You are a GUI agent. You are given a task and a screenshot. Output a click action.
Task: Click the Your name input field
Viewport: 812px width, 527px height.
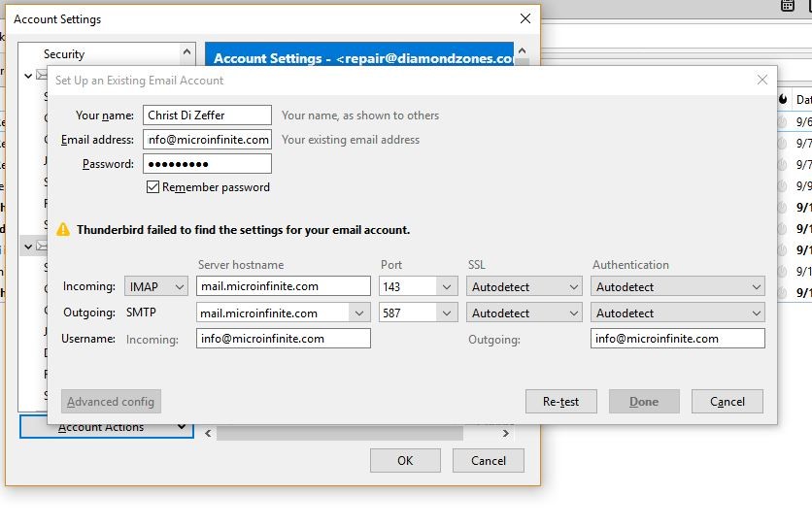pos(207,115)
